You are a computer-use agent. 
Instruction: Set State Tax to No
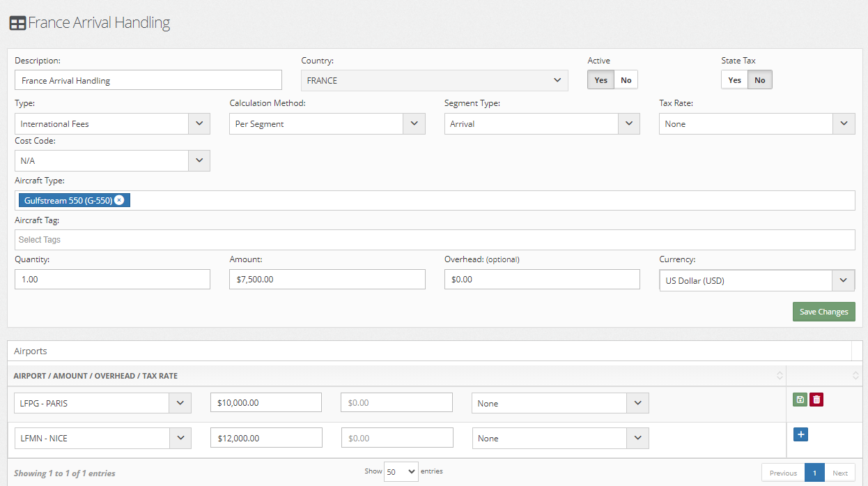pos(760,80)
